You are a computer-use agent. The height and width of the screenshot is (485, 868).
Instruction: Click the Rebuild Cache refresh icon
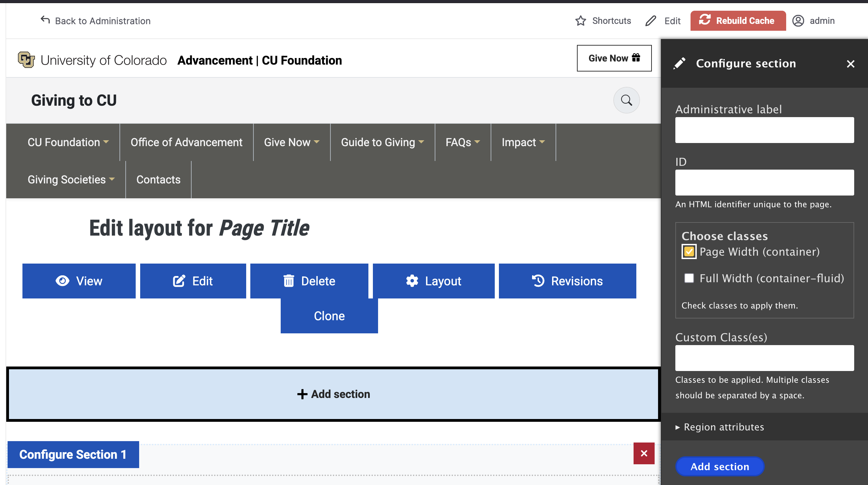[705, 20]
